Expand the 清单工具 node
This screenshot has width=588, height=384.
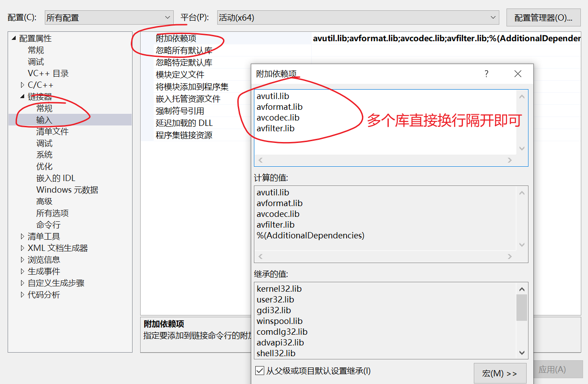[23, 237]
